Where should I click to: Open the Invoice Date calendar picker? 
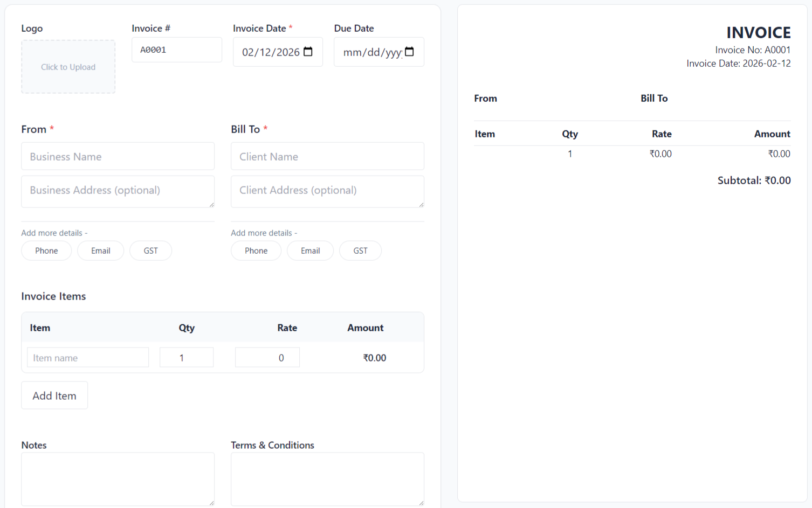point(308,52)
